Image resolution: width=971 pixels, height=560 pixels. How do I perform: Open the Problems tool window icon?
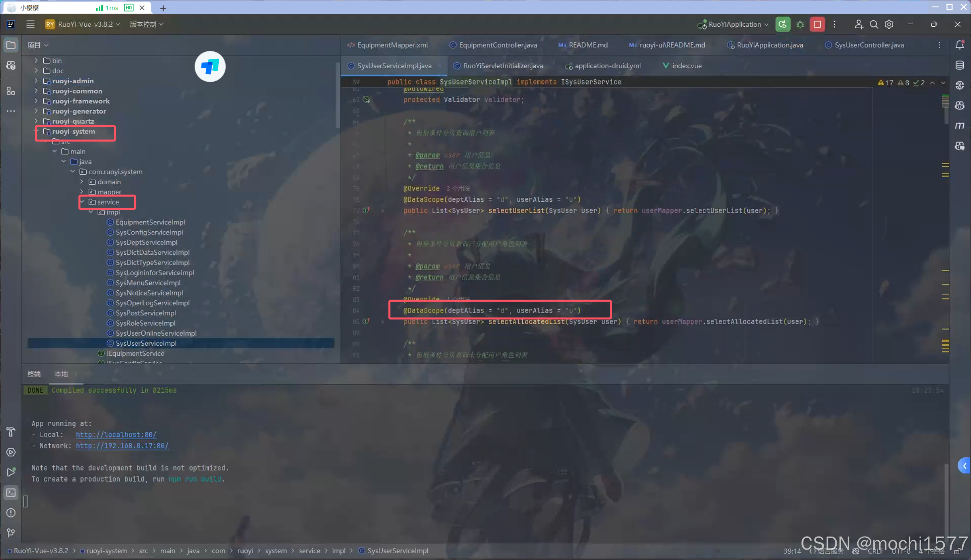11,512
